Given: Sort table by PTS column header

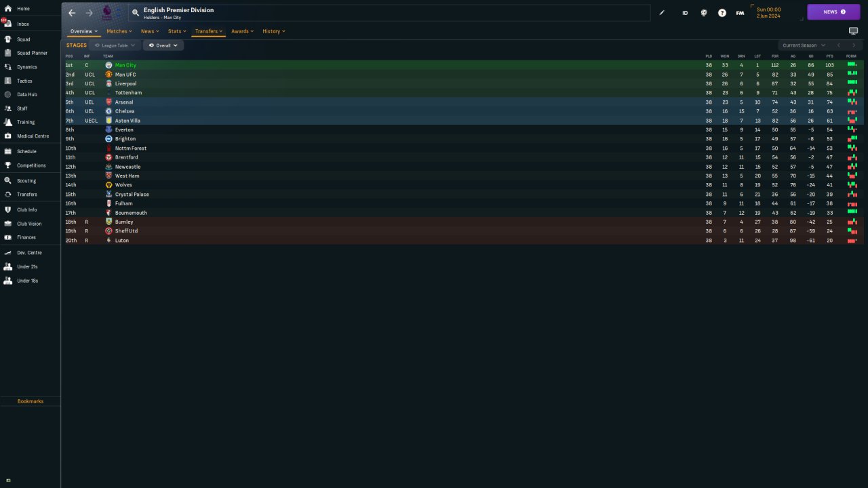Looking at the screenshot, I should [829, 56].
